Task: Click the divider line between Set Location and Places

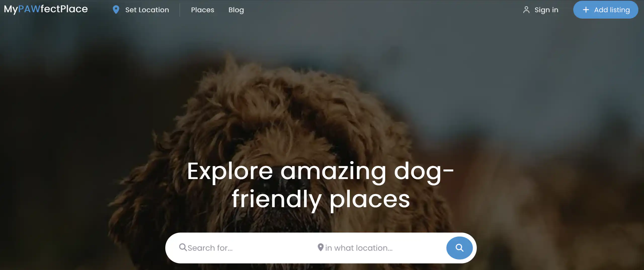Action: (x=180, y=10)
